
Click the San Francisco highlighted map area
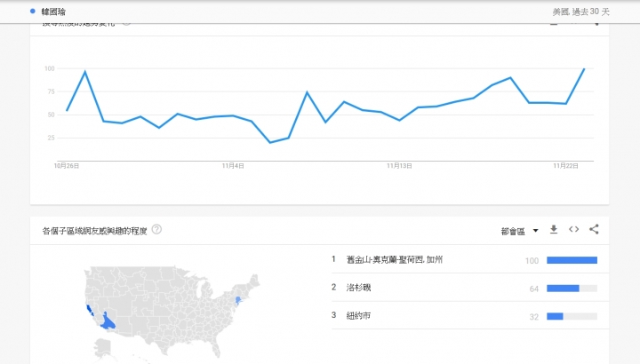pyautogui.click(x=90, y=310)
